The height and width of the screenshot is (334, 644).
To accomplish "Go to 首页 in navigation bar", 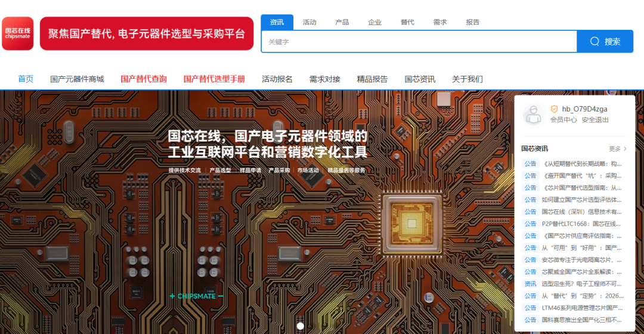I will [26, 79].
